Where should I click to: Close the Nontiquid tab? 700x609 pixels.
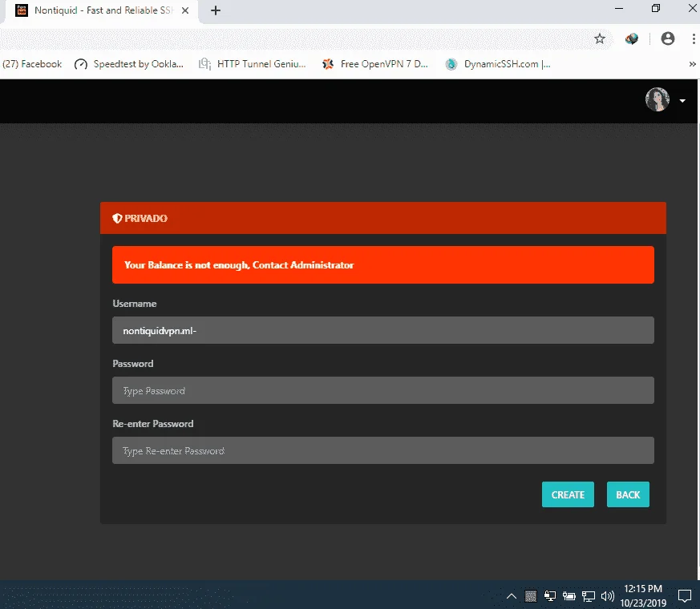185,10
